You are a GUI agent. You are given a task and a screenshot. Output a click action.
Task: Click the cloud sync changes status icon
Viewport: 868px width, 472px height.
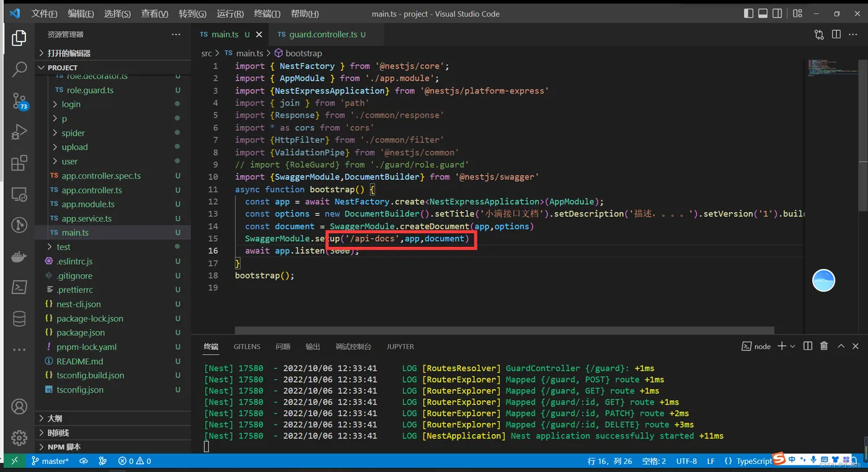click(x=84, y=461)
